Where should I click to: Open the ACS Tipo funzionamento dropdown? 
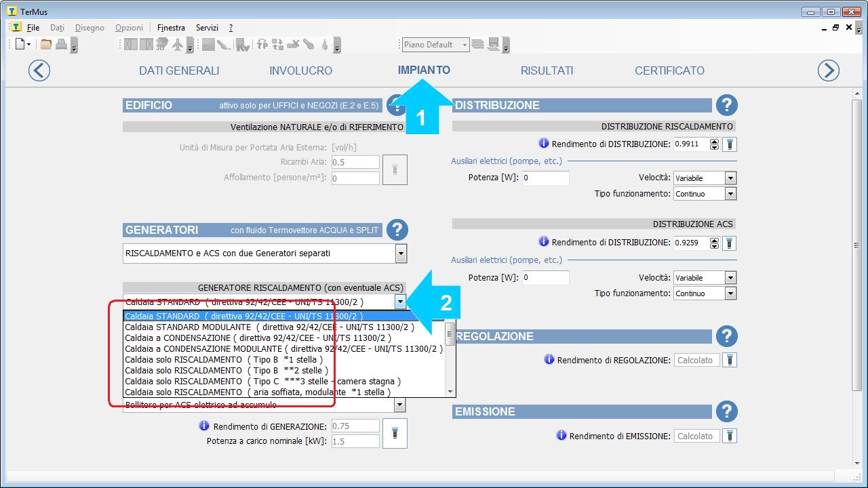pyautogui.click(x=730, y=293)
